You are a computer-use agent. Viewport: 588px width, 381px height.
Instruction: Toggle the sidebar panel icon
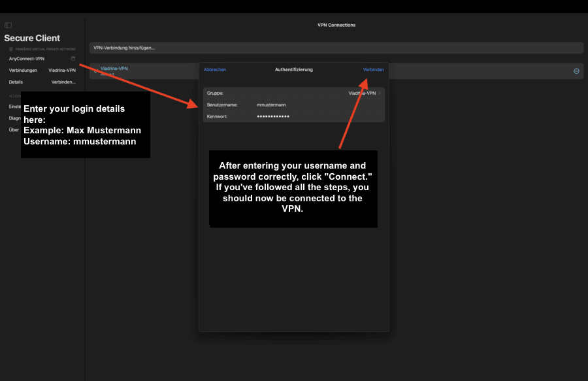point(8,25)
